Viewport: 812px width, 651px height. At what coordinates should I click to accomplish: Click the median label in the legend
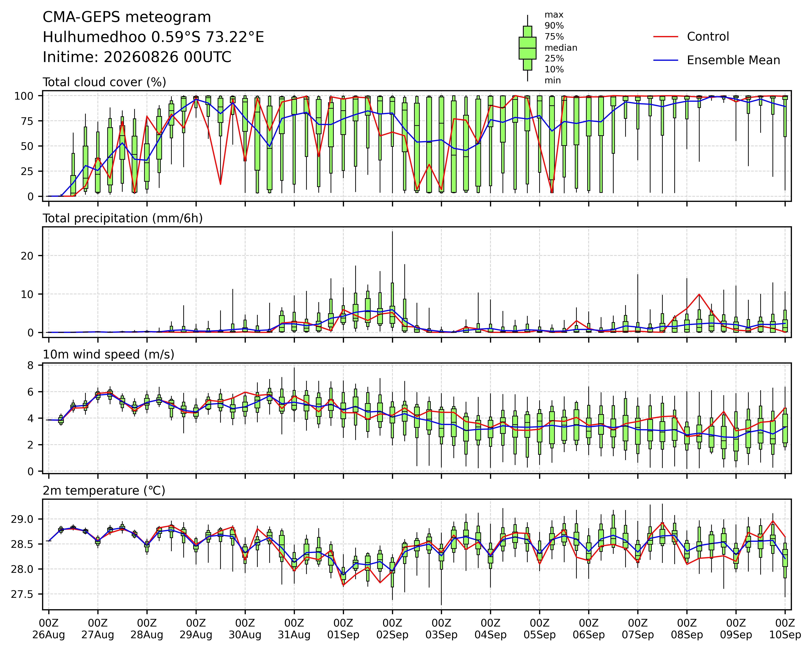[561, 48]
